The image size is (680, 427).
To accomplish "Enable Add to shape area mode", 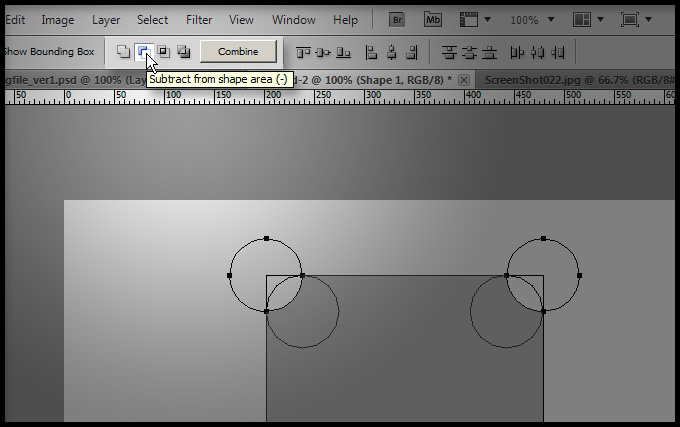I will pyautogui.click(x=123, y=51).
